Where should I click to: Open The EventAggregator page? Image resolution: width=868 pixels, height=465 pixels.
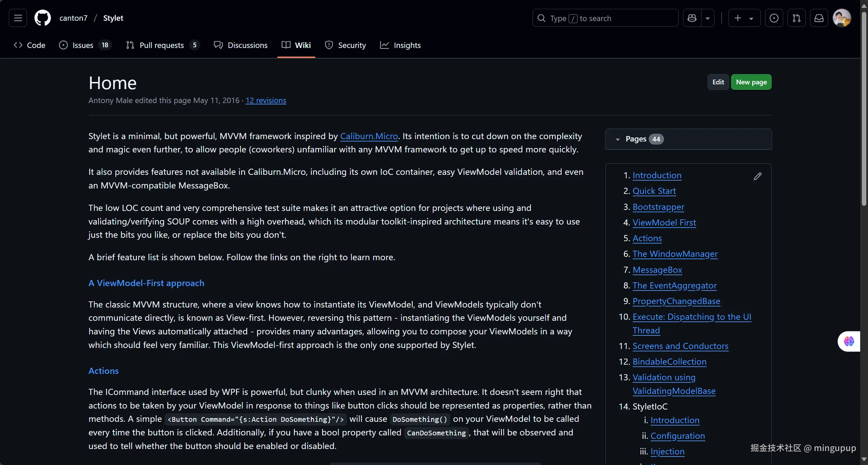tap(675, 285)
